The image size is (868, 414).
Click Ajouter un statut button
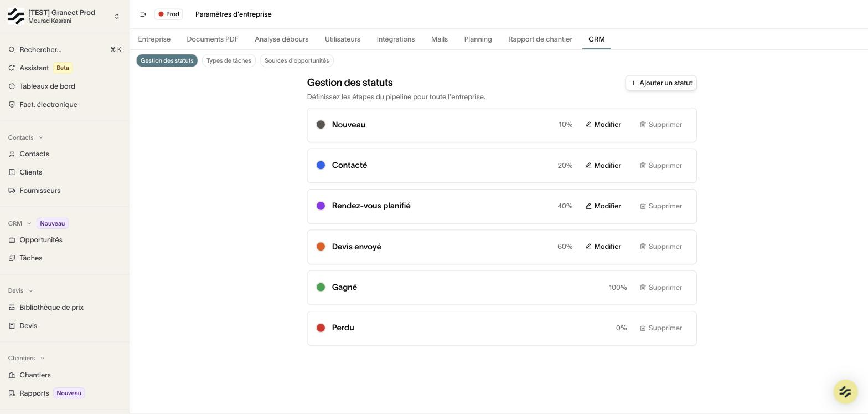[x=661, y=83]
